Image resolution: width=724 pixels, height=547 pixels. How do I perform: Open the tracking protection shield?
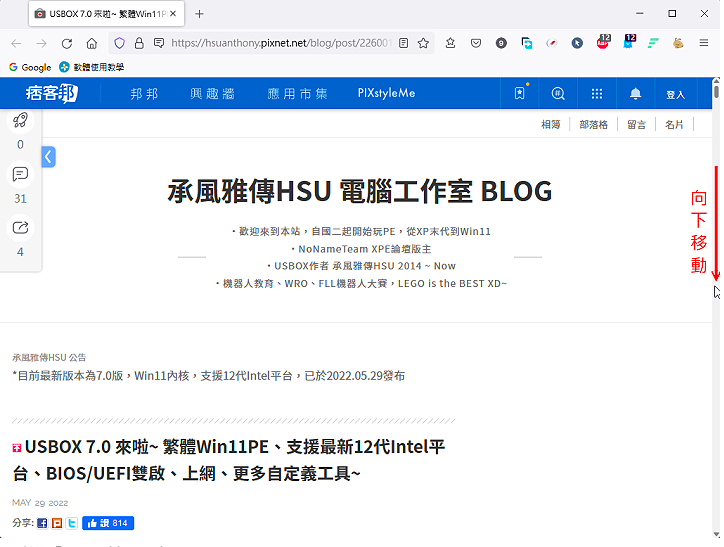120,43
